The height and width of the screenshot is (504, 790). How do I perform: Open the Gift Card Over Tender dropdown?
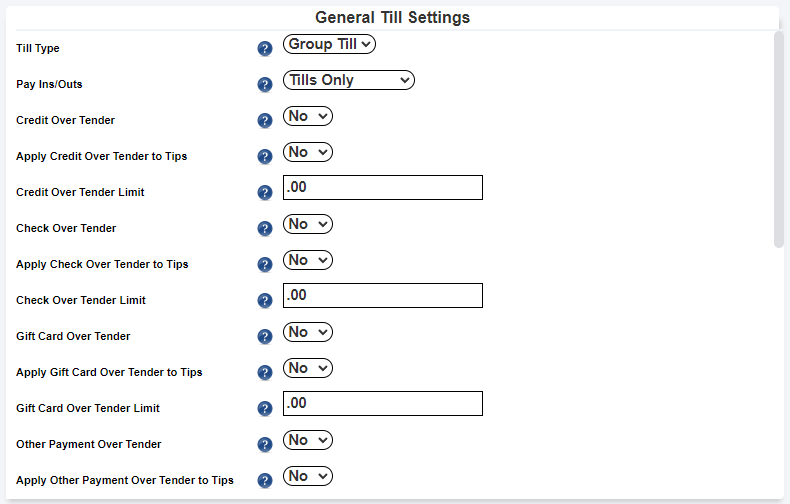[307, 332]
